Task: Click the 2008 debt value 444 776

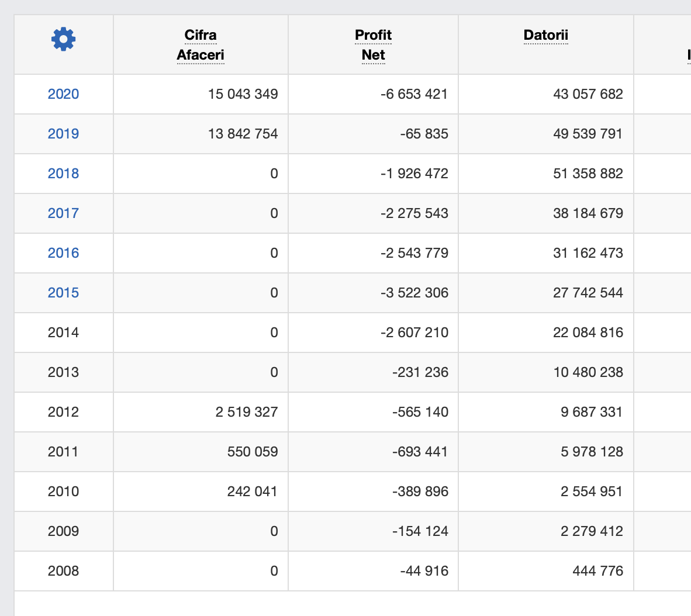Action: (x=597, y=571)
